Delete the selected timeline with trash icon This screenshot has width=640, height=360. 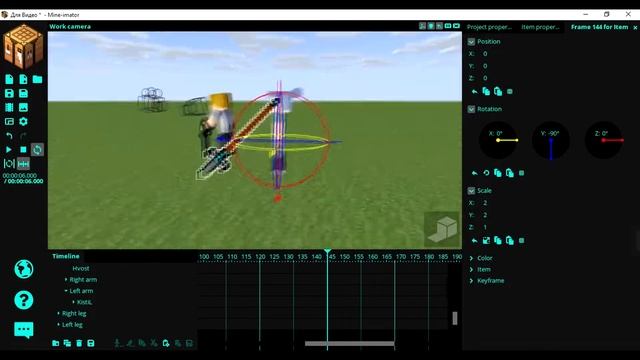coord(79,343)
